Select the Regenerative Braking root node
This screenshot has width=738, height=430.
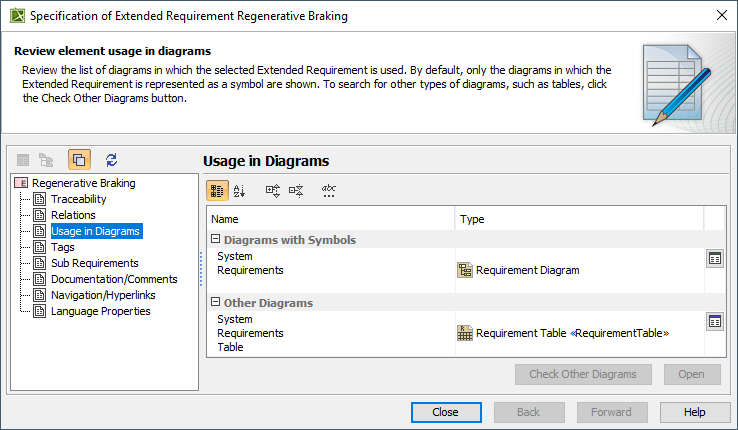[83, 183]
